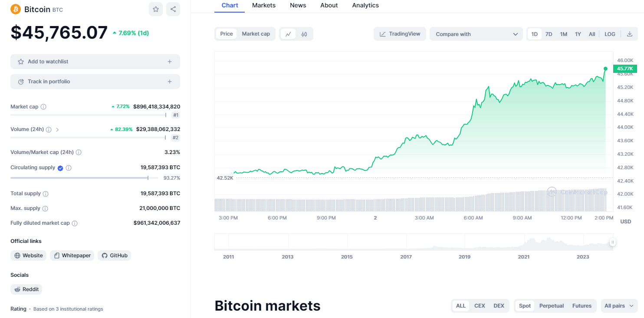
Task: Show Price chart
Action: (227, 34)
